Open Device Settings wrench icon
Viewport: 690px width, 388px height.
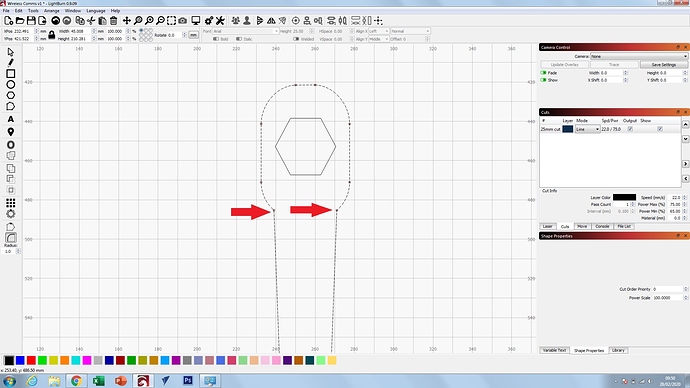point(220,21)
